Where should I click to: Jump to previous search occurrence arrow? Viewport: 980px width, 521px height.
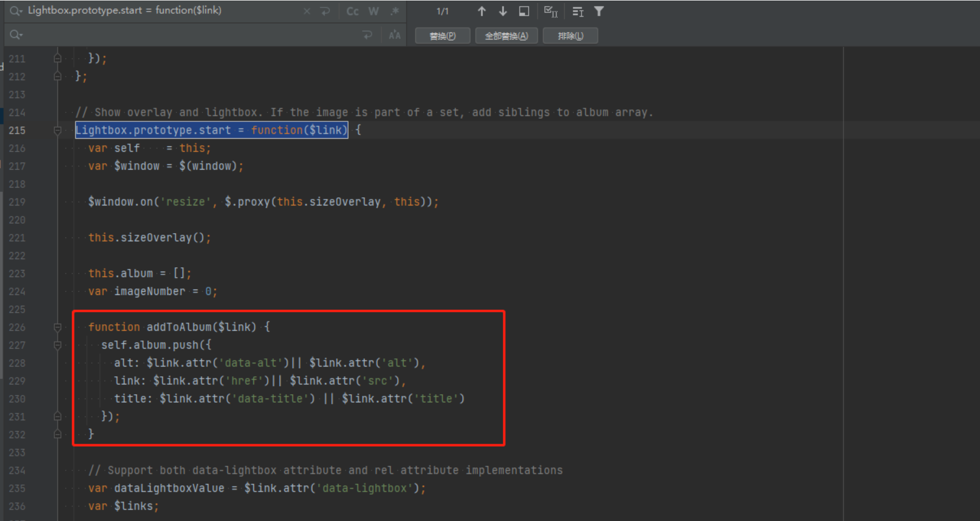481,11
